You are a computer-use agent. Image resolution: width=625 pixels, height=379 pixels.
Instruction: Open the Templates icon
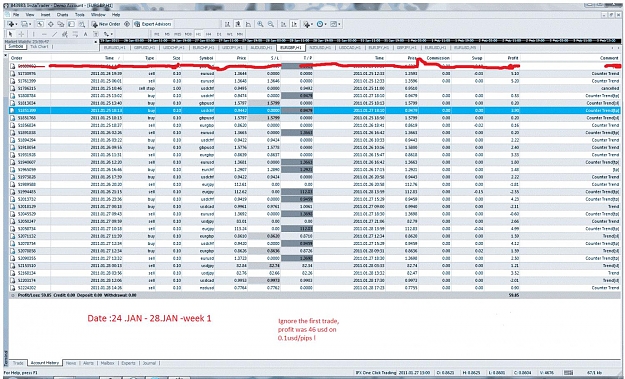(333, 24)
